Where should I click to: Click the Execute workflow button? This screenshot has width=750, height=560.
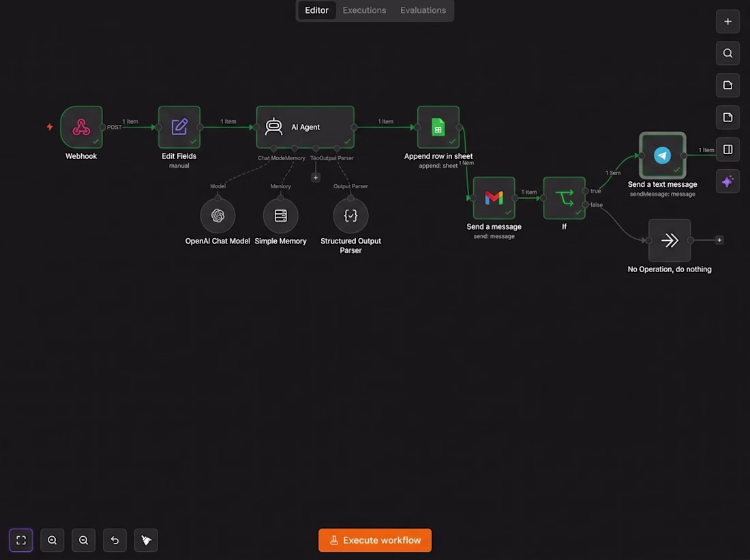[375, 540]
